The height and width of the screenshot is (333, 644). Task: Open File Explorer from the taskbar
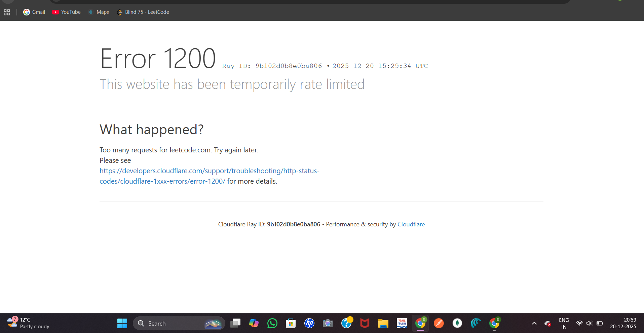pos(383,323)
